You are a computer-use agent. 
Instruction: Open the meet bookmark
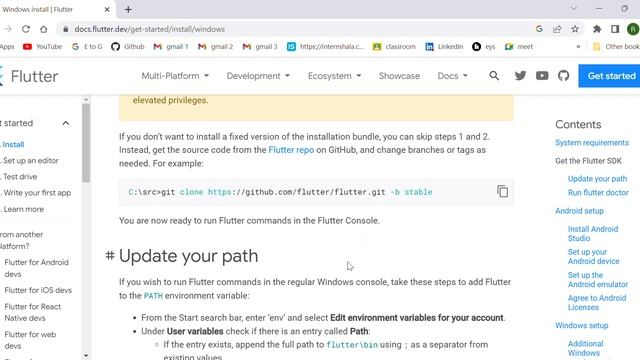519,47
